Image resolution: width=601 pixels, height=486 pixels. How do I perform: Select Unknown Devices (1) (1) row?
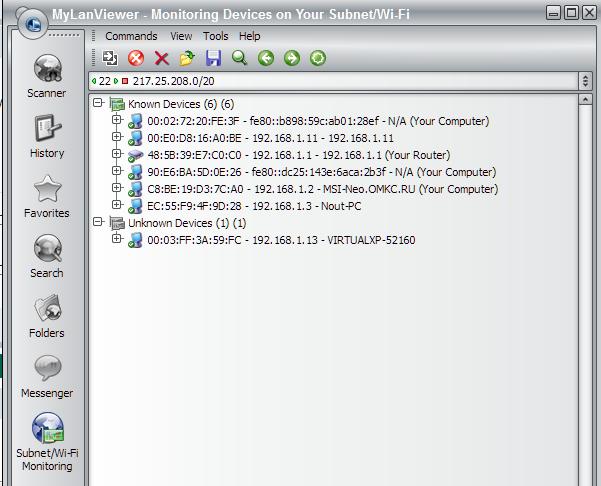click(x=187, y=223)
